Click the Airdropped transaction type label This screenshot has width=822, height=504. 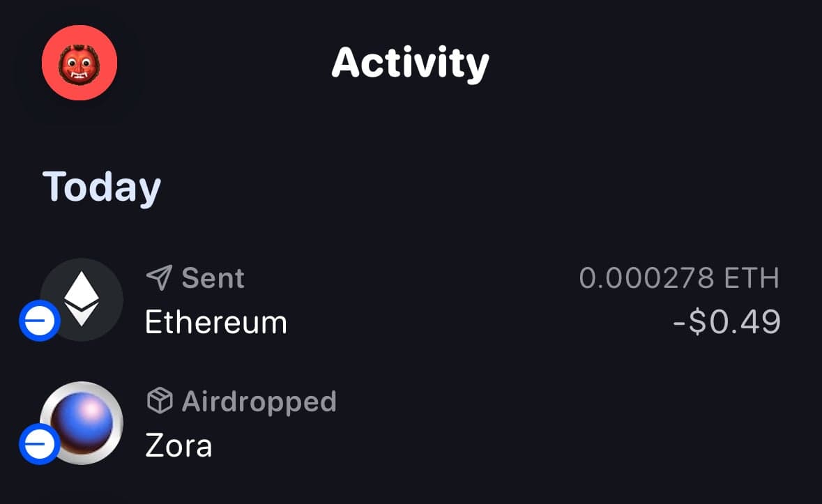pyautogui.click(x=259, y=402)
